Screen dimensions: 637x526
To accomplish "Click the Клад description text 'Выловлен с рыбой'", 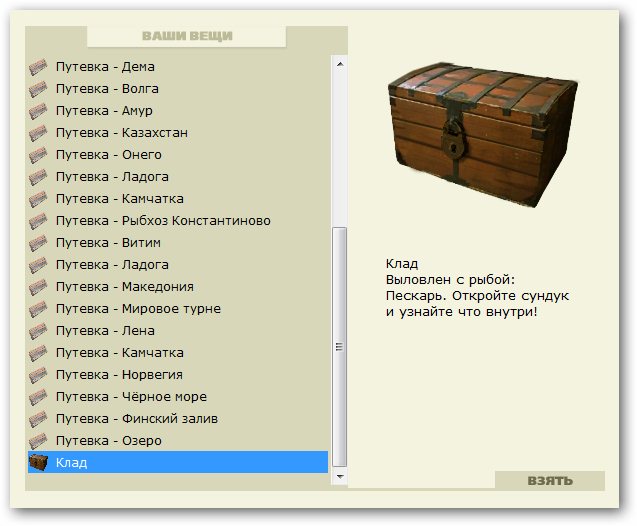I will 451,280.
